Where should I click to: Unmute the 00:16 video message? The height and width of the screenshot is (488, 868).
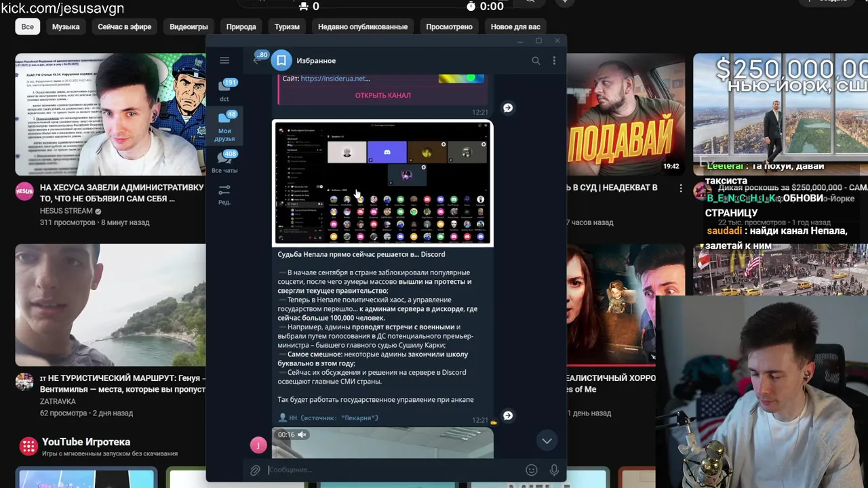(302, 434)
